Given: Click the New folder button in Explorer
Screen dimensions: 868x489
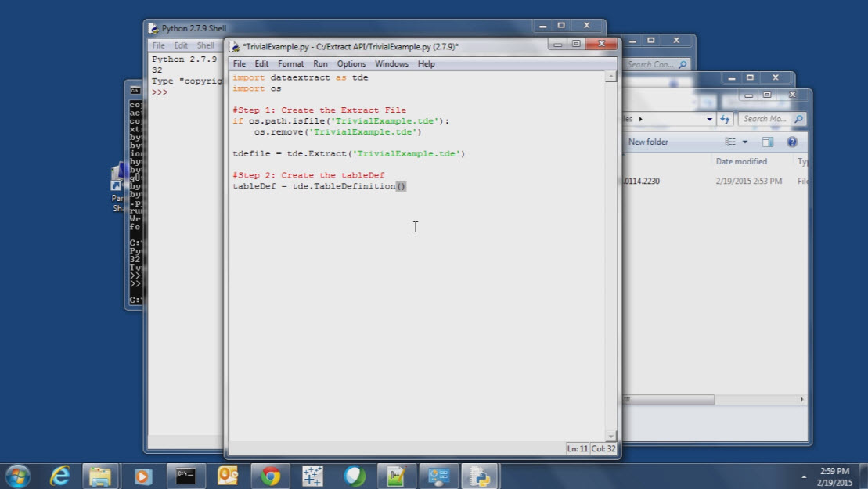Looking at the screenshot, I should pyautogui.click(x=648, y=142).
